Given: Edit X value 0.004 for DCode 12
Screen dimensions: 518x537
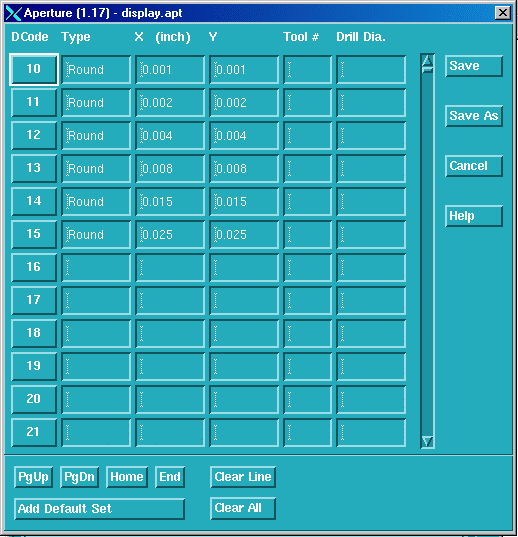Looking at the screenshot, I should point(170,135).
